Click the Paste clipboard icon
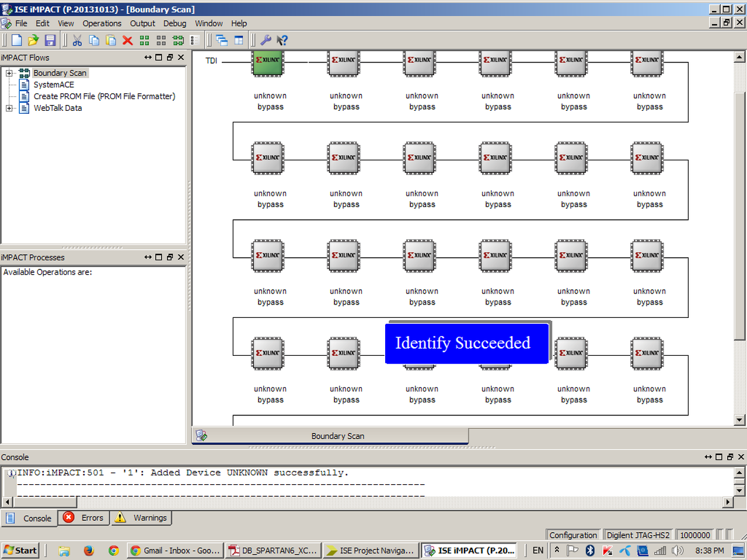The width and height of the screenshot is (747, 560). [x=111, y=40]
